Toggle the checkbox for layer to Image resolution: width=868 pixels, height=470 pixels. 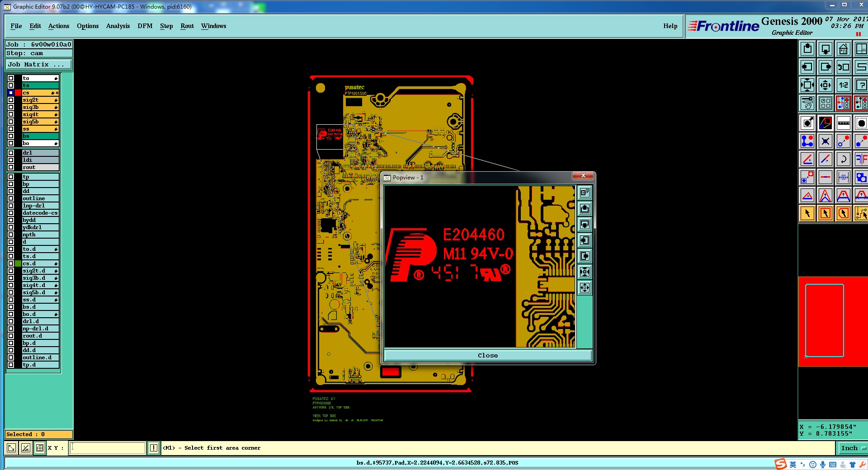[x=11, y=78]
